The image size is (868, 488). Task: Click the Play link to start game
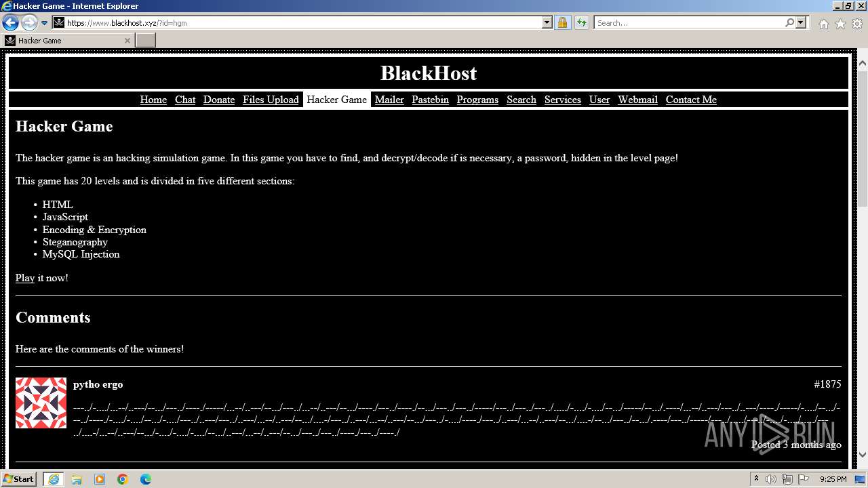coord(25,278)
